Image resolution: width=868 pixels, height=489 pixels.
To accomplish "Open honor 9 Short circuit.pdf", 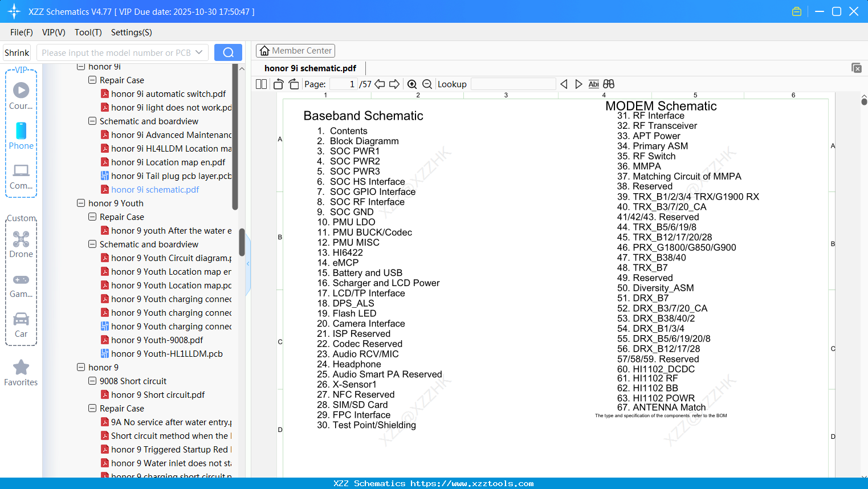I will coord(153,395).
